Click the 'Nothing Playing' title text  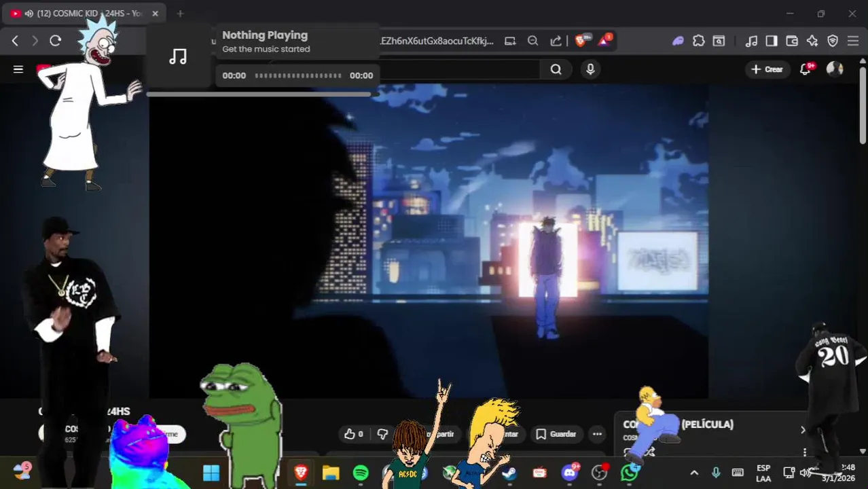tap(265, 35)
